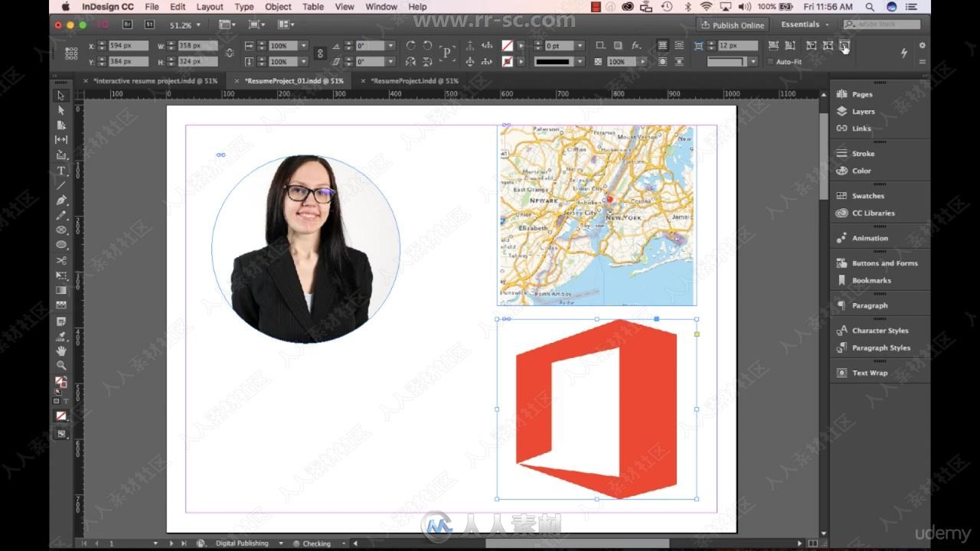Open the Layout menu
The width and height of the screenshot is (980, 551).
point(210,7)
